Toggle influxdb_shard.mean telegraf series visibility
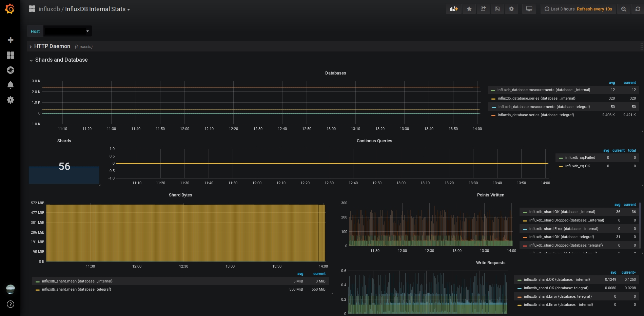 76,290
